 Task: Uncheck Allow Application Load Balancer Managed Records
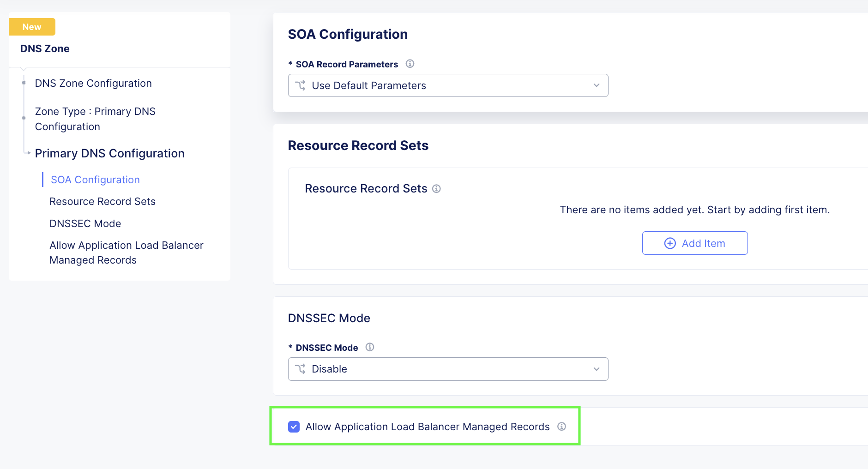tap(294, 427)
